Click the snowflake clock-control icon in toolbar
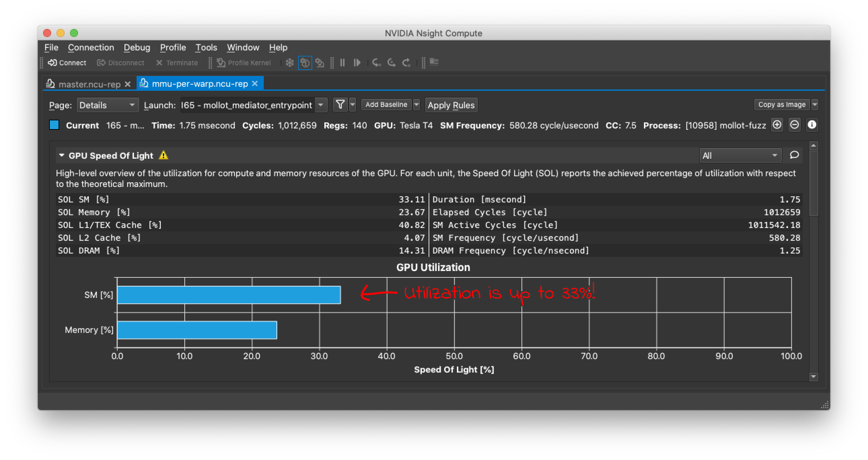This screenshot has width=868, height=460. pos(290,63)
